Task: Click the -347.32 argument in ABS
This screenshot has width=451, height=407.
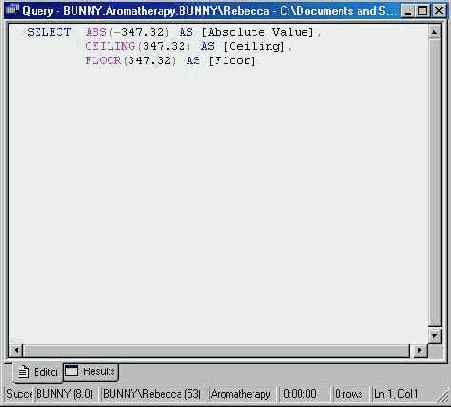Action: 138,32
